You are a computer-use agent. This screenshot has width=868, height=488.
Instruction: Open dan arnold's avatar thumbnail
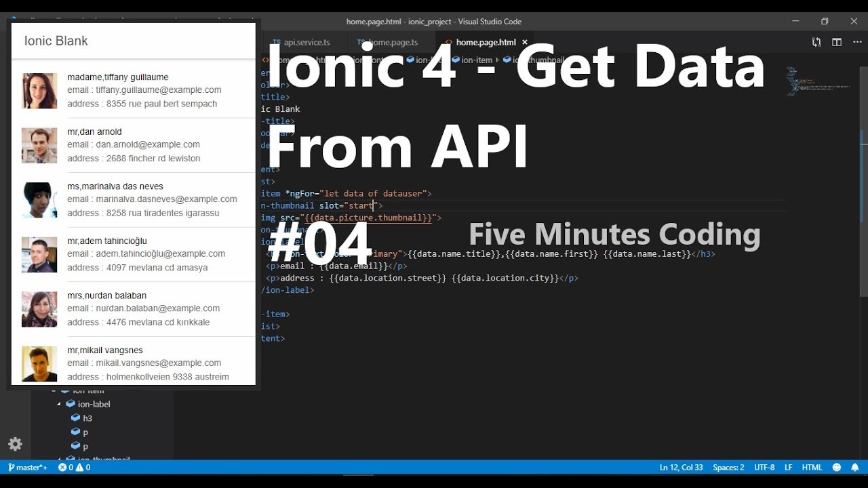39,145
